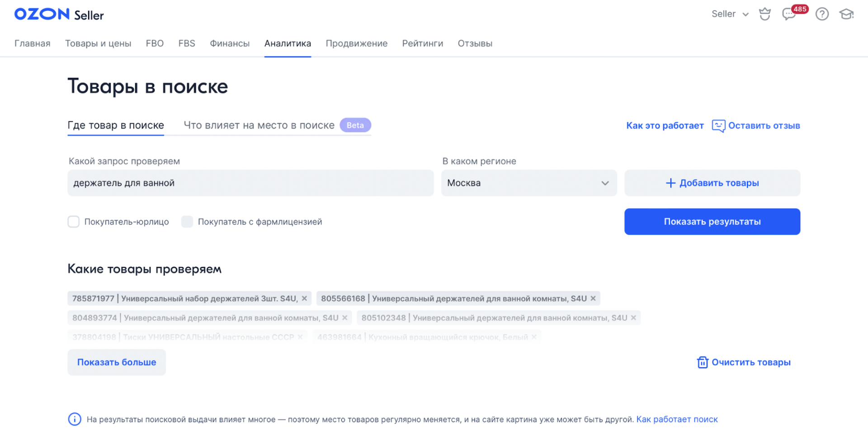Click the Добавить товары button
Image resolution: width=868 pixels, height=434 pixels.
712,183
